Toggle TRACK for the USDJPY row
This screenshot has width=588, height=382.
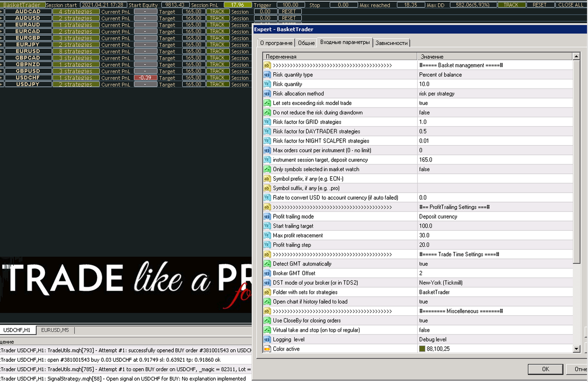coord(217,84)
